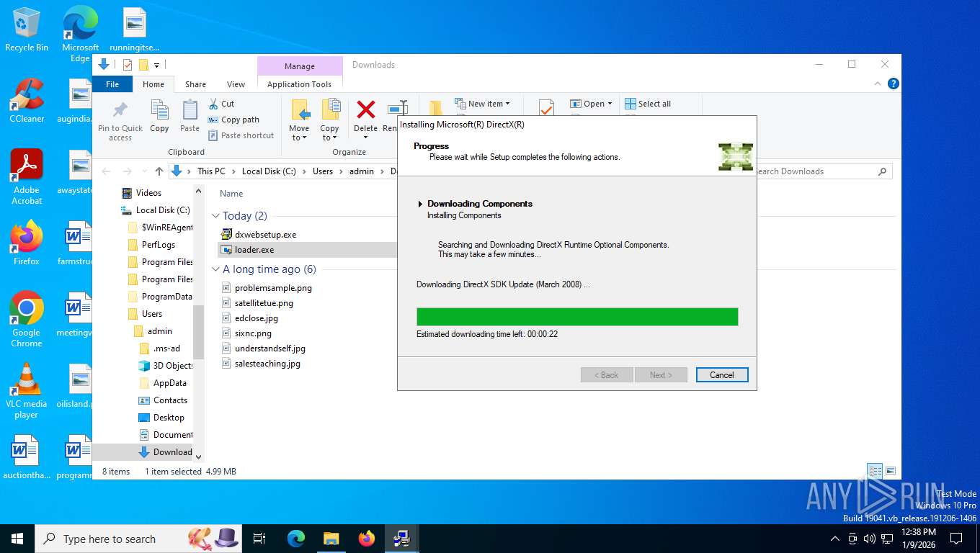Collapse A long time ago group
The height and width of the screenshot is (553, 980).
coord(215,269)
